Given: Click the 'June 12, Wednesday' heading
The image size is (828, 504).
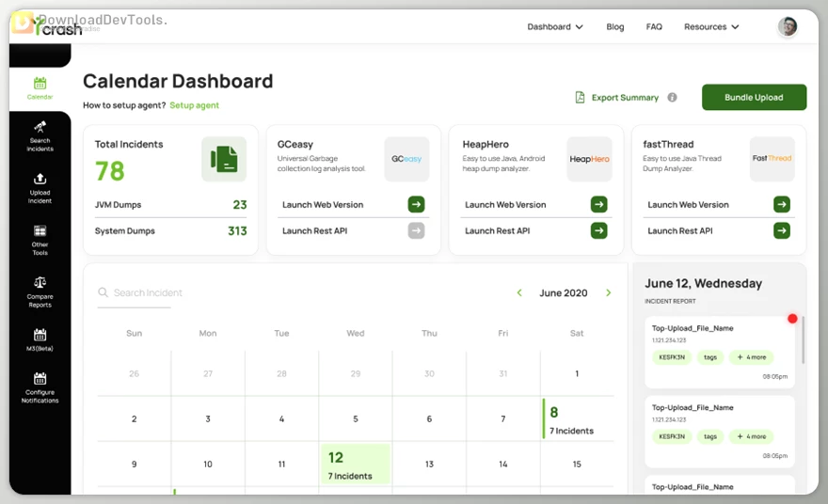Looking at the screenshot, I should point(703,283).
